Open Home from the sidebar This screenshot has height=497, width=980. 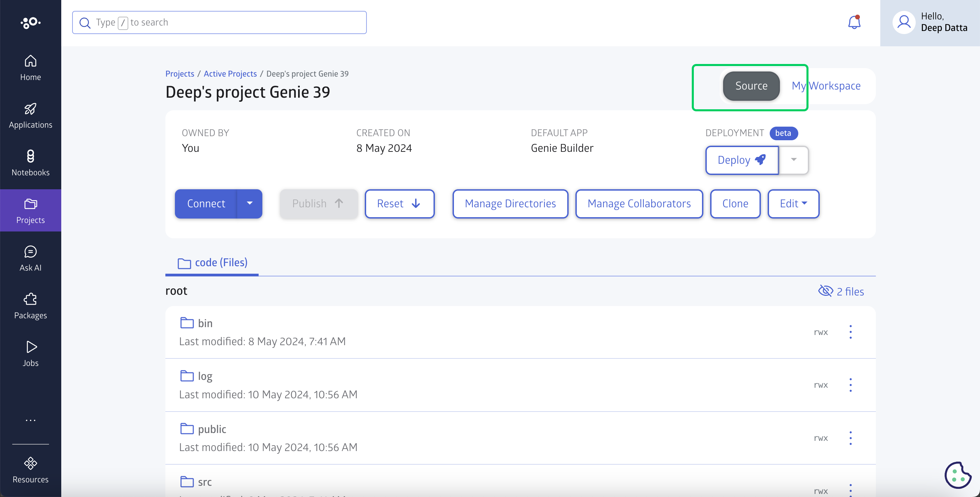[x=30, y=68]
